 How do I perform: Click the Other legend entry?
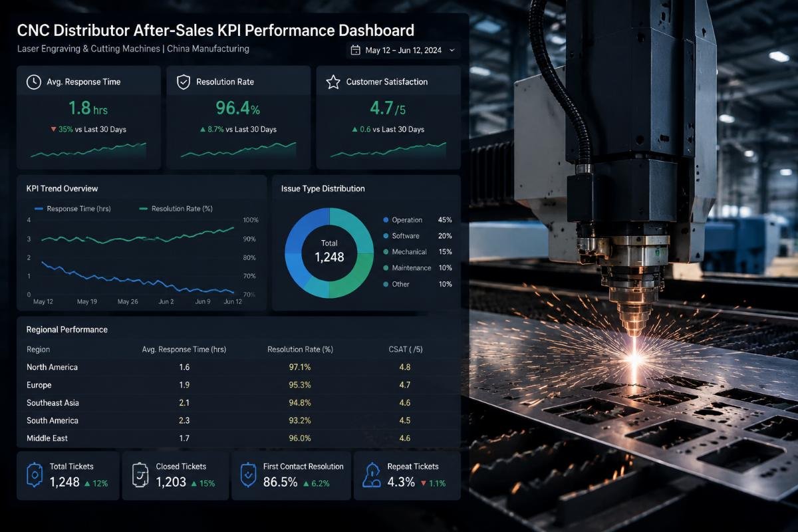[x=417, y=284]
